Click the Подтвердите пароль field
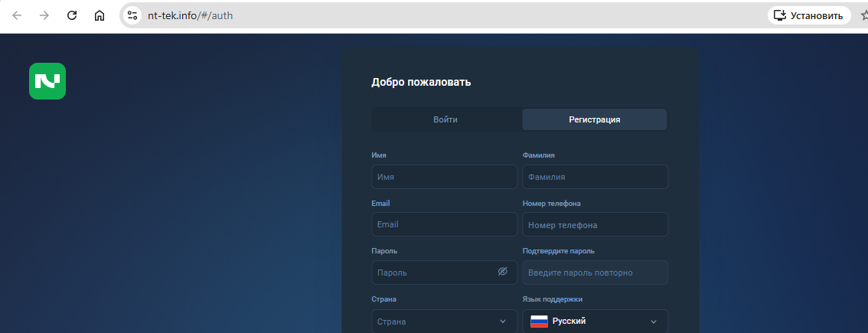The width and height of the screenshot is (868, 333). click(595, 273)
